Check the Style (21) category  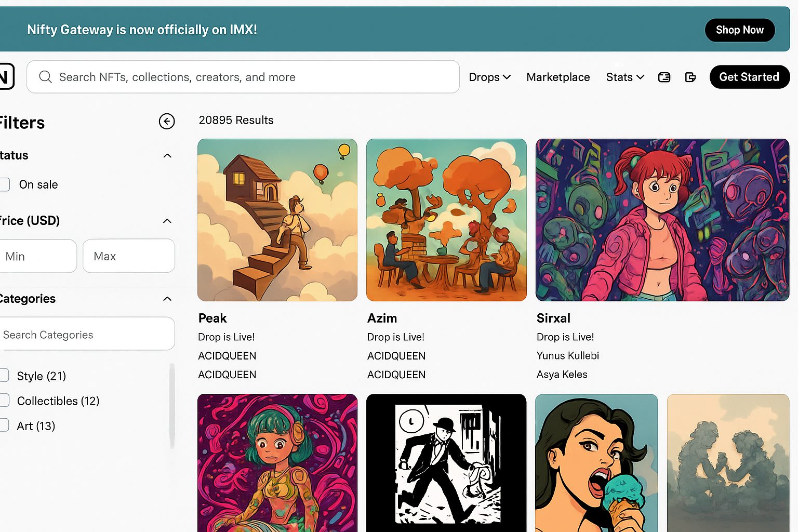click(4, 376)
